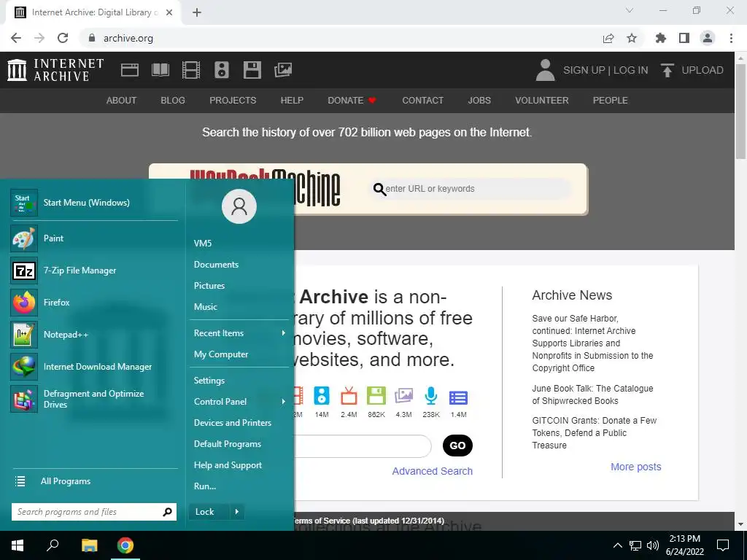This screenshot has width=747, height=560.
Task: Open Chrome extensions puzzle icon
Action: pyautogui.click(x=660, y=38)
